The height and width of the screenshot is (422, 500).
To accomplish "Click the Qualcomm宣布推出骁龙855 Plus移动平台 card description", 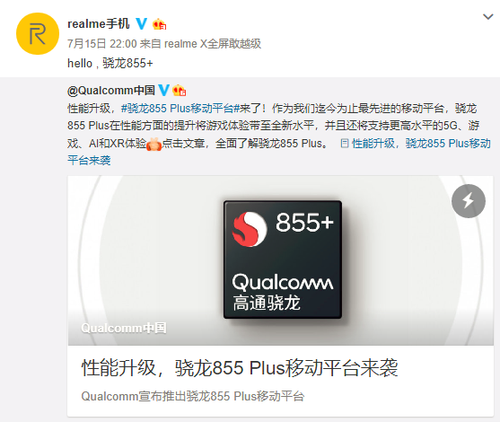I will 193,396.
